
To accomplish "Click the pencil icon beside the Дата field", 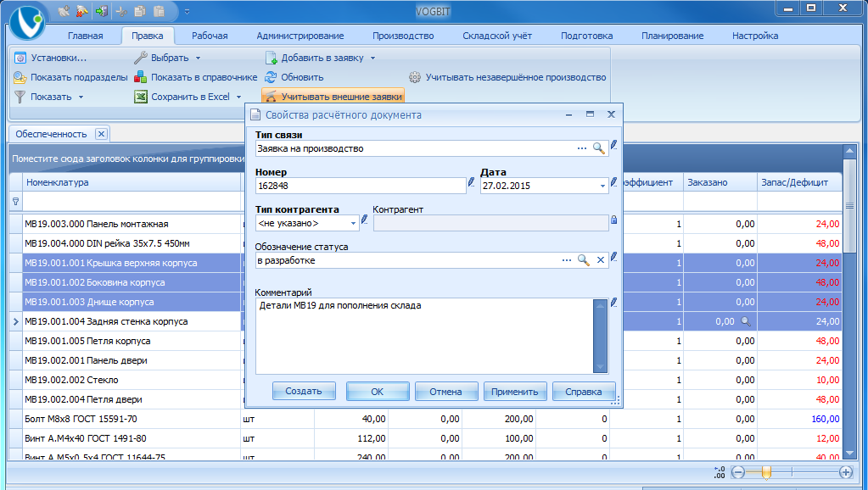I will 614,182.
